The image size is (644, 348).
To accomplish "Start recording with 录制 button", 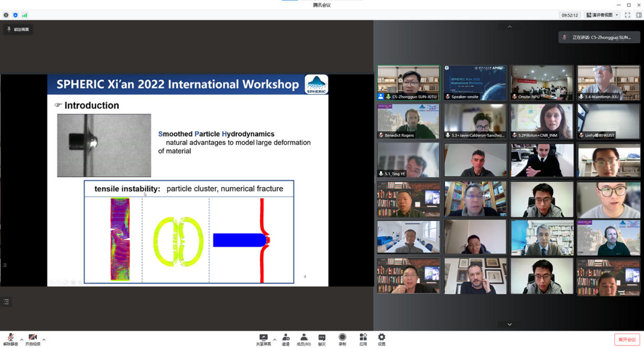I will [342, 339].
